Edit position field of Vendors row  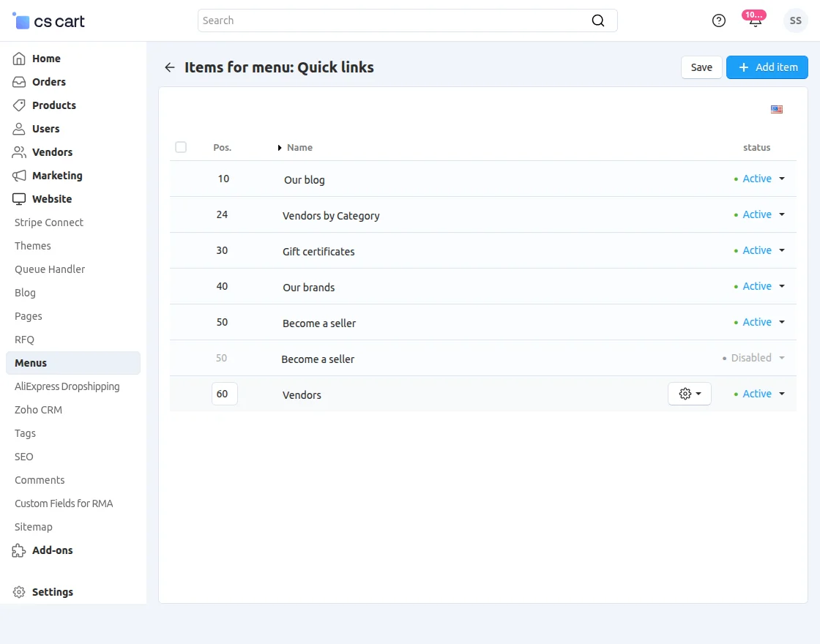pyautogui.click(x=224, y=394)
